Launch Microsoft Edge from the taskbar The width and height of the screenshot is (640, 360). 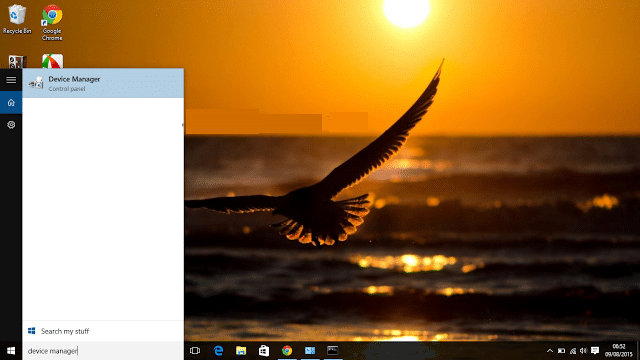pos(218,351)
